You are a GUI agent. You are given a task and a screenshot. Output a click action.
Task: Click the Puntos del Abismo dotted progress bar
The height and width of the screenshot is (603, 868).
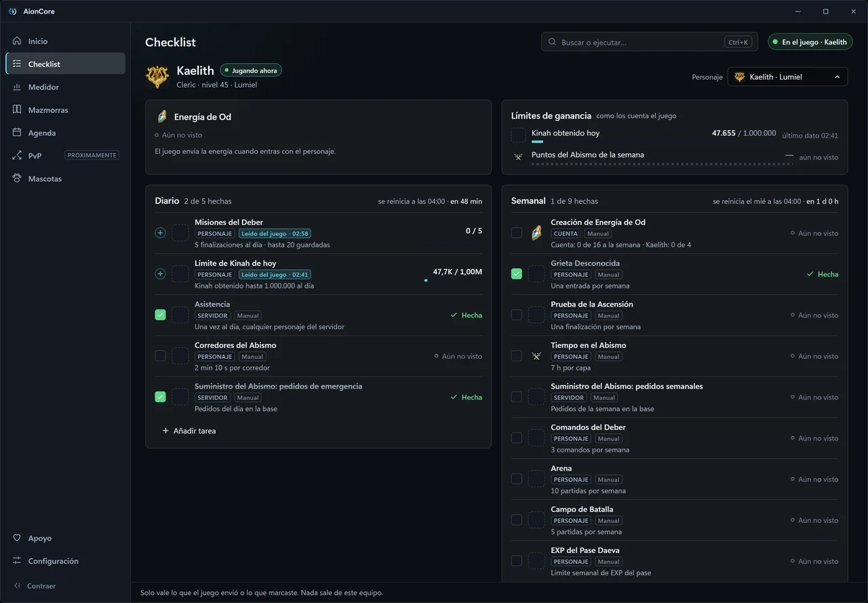point(662,163)
